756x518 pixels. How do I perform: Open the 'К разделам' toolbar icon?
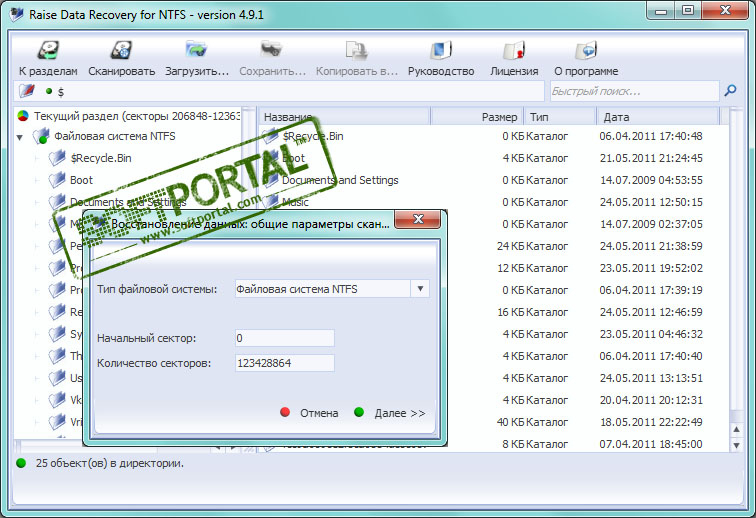[48, 51]
